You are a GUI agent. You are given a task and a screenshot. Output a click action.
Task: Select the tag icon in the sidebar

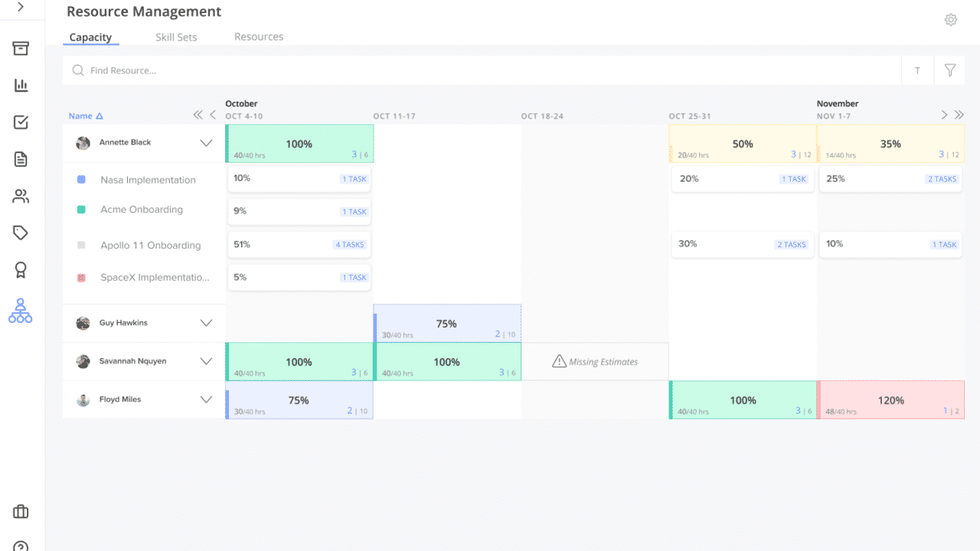click(20, 232)
